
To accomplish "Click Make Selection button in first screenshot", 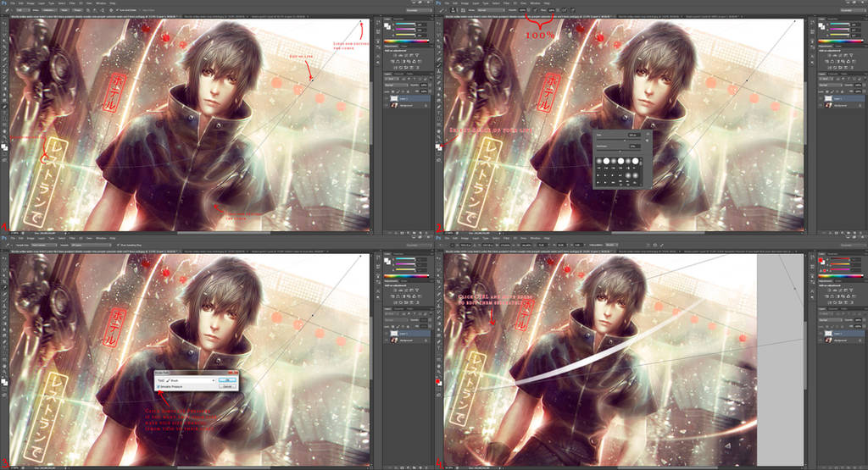I will click(49, 10).
